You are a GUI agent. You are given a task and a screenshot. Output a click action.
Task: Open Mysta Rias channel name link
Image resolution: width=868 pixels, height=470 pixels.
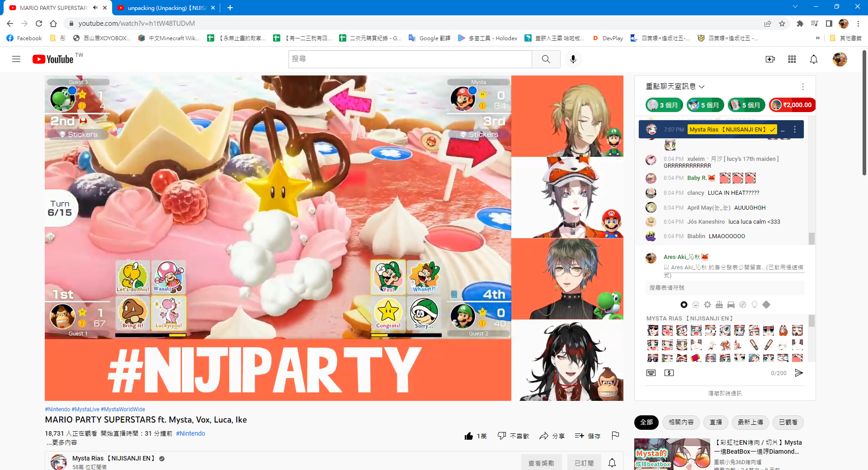tap(113, 458)
